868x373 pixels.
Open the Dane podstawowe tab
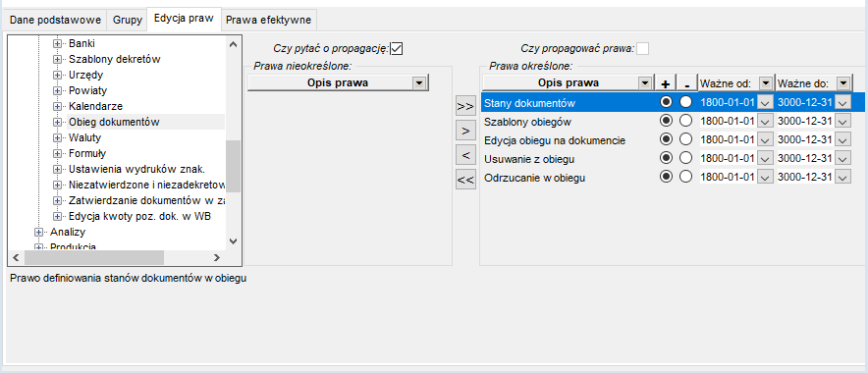(55, 21)
